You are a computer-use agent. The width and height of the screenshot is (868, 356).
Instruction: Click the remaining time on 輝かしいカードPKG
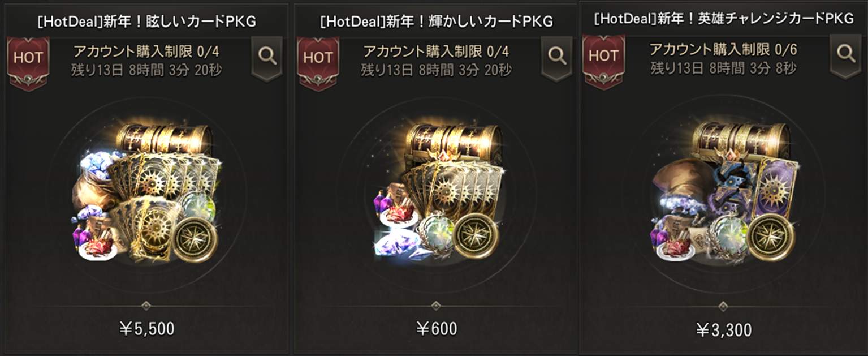[x=436, y=70]
